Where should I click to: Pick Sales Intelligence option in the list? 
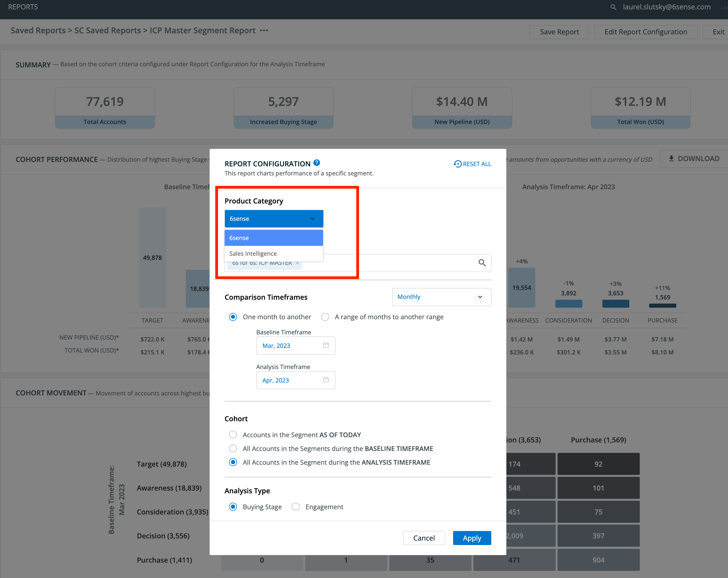point(274,253)
